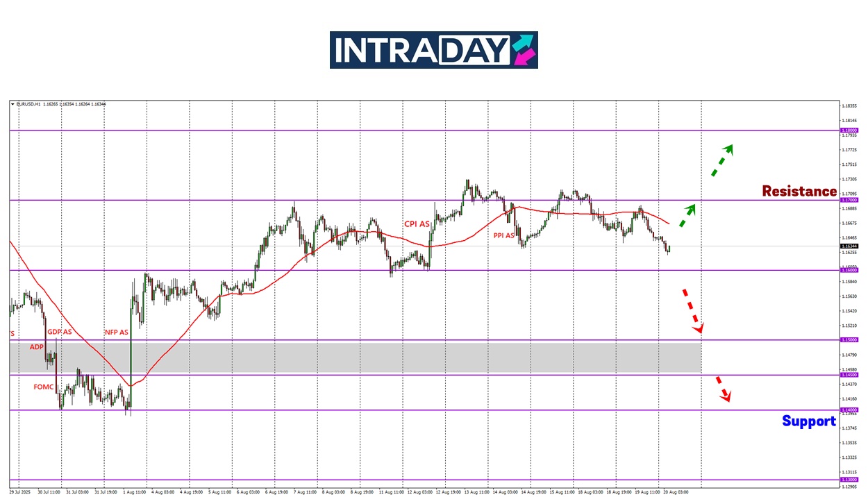Click the CPI AS event marker
Viewport: 868px width, 497px height.
417,224
